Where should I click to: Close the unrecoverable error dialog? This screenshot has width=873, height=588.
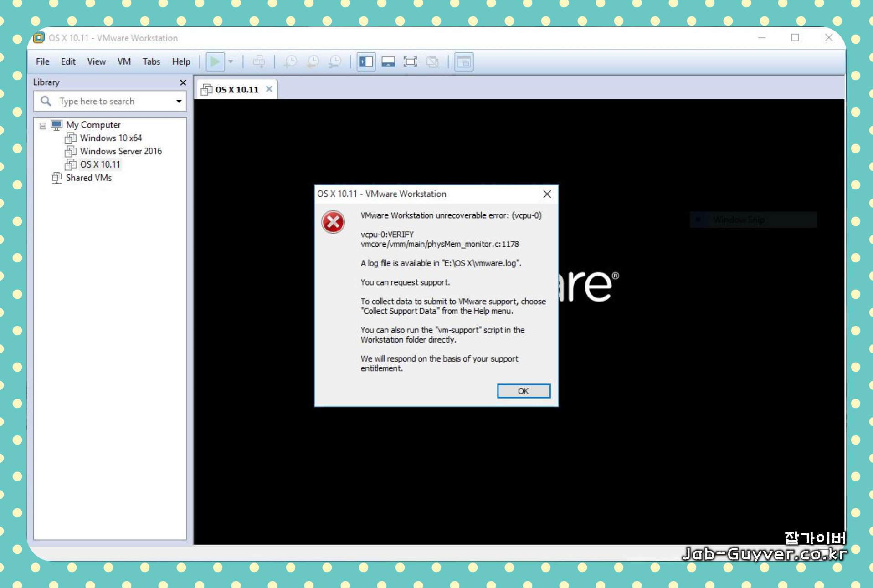pyautogui.click(x=547, y=194)
